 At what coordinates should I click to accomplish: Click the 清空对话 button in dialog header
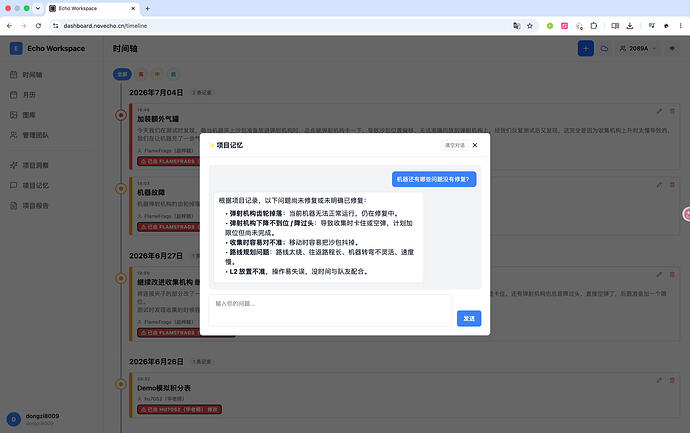click(455, 145)
